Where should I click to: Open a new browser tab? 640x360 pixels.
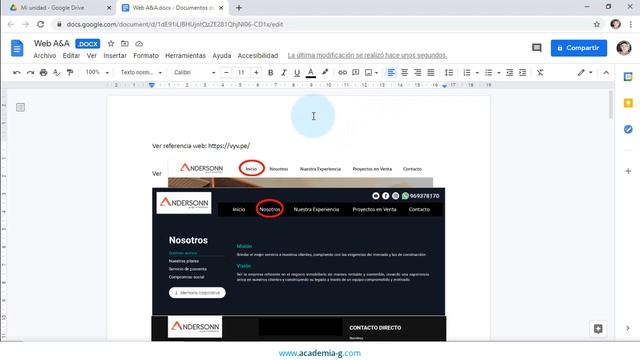click(239, 8)
